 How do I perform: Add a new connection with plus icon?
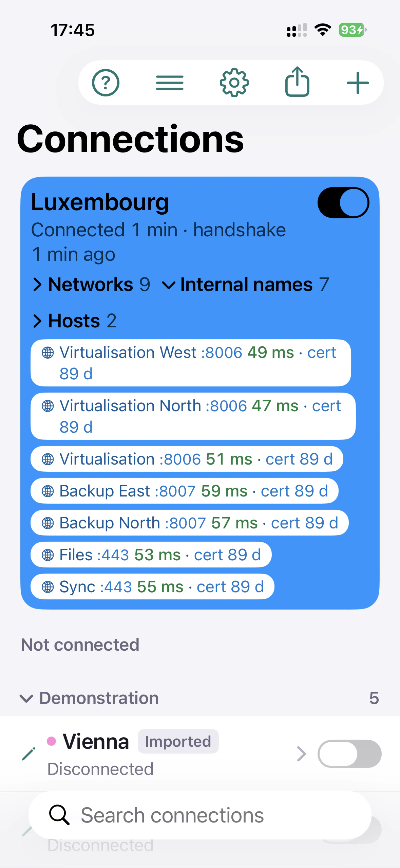(x=358, y=83)
